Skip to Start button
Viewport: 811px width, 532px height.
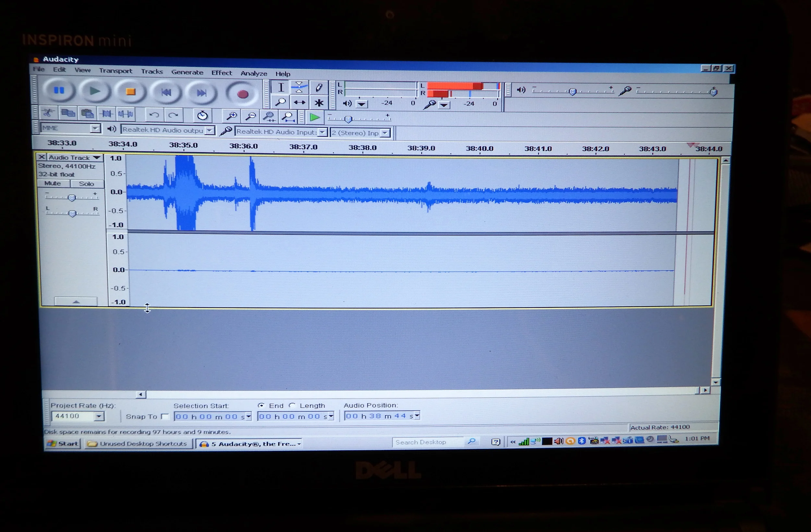[x=166, y=92]
